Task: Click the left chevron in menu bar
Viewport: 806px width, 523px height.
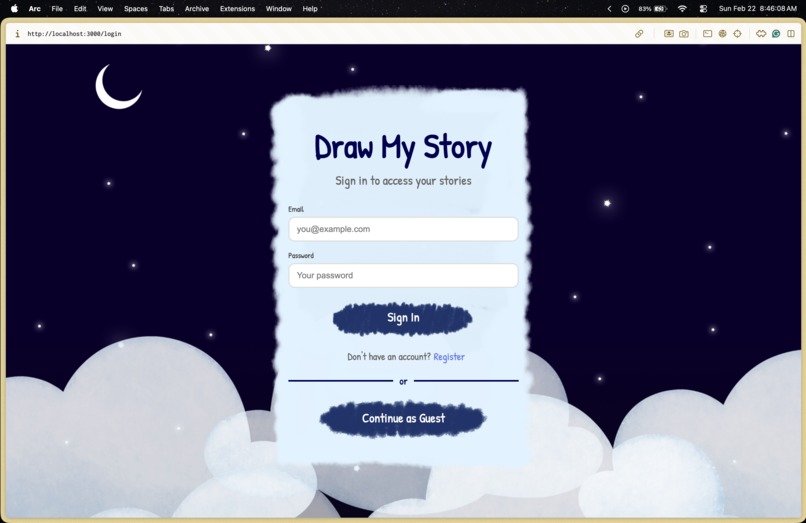Action: (609, 8)
